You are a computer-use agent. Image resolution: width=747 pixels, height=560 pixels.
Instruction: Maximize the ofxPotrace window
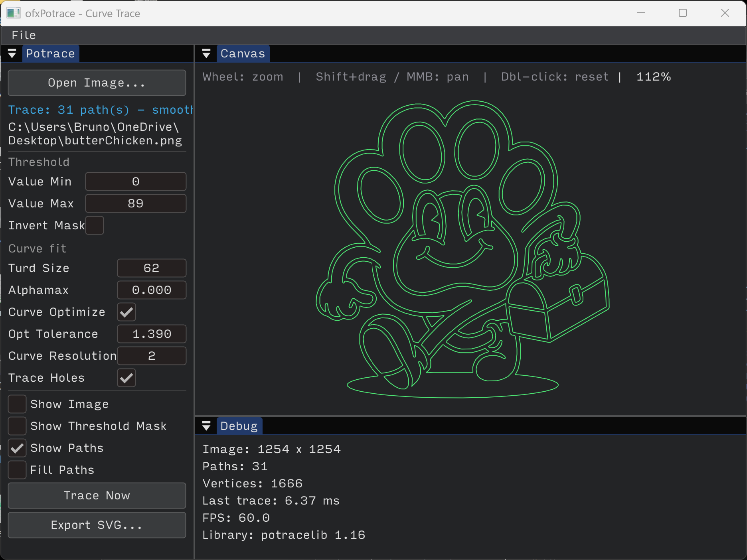(x=683, y=13)
